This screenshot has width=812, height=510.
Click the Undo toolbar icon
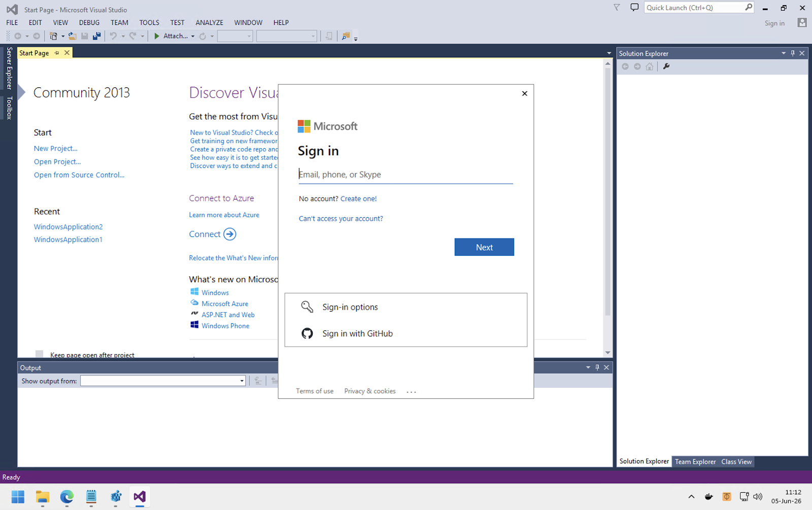pos(113,36)
